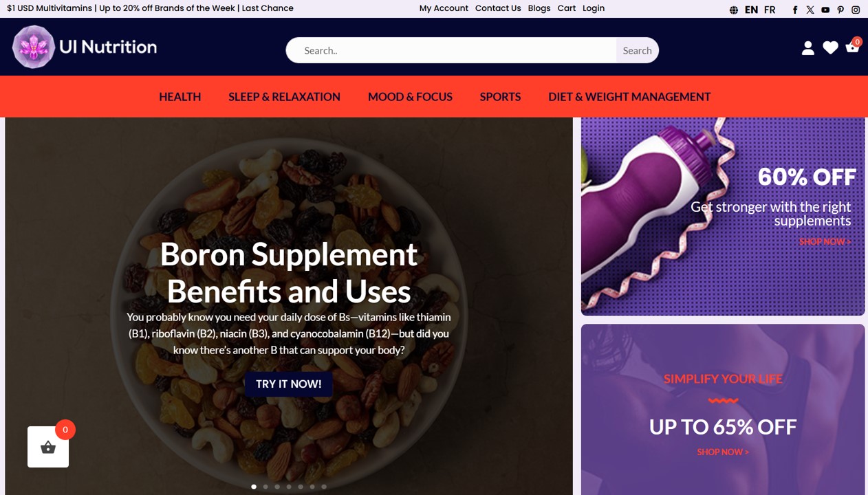This screenshot has width=868, height=495.
Task: Select the second carousel slide dot
Action: [x=265, y=487]
